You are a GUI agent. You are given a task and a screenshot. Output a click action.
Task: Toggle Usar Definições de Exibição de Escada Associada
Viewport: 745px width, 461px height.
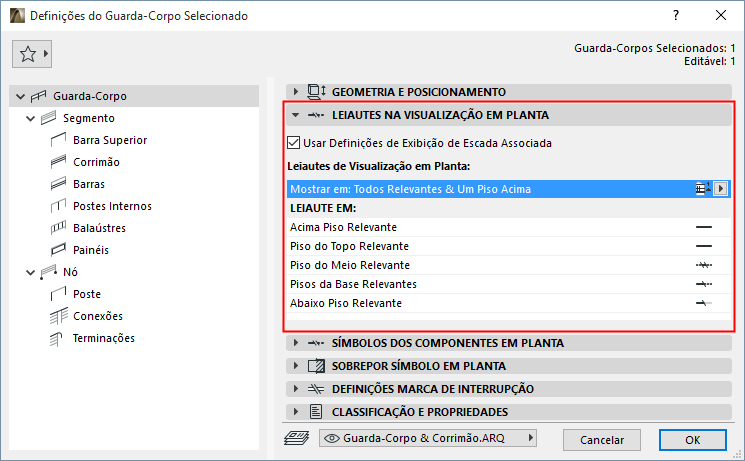(294, 143)
